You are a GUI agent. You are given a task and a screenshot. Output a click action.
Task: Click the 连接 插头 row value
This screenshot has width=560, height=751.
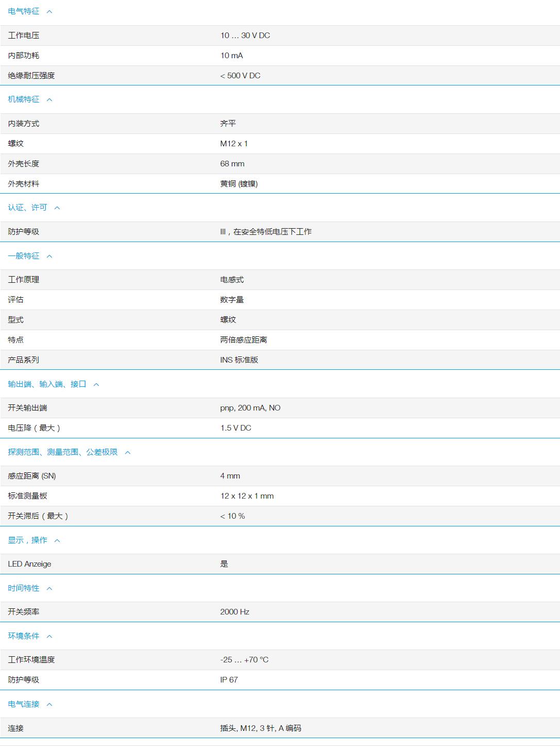262,728
